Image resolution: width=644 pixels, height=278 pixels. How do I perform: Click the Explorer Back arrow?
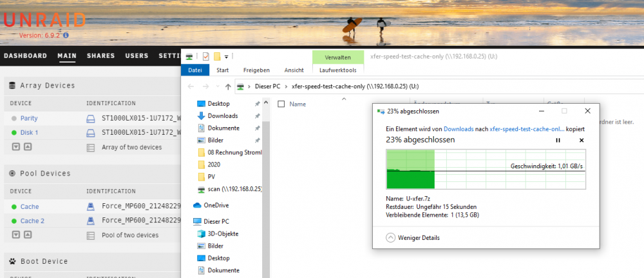(x=191, y=87)
